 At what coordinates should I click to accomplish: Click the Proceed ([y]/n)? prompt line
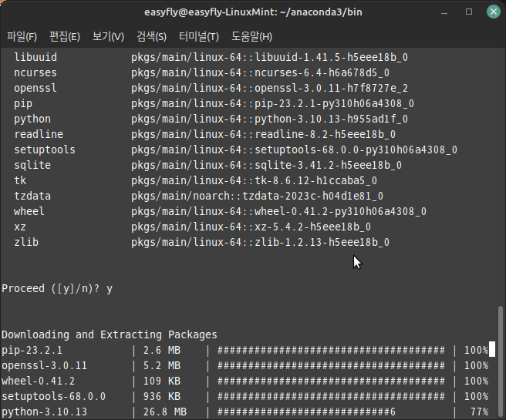coord(57,289)
